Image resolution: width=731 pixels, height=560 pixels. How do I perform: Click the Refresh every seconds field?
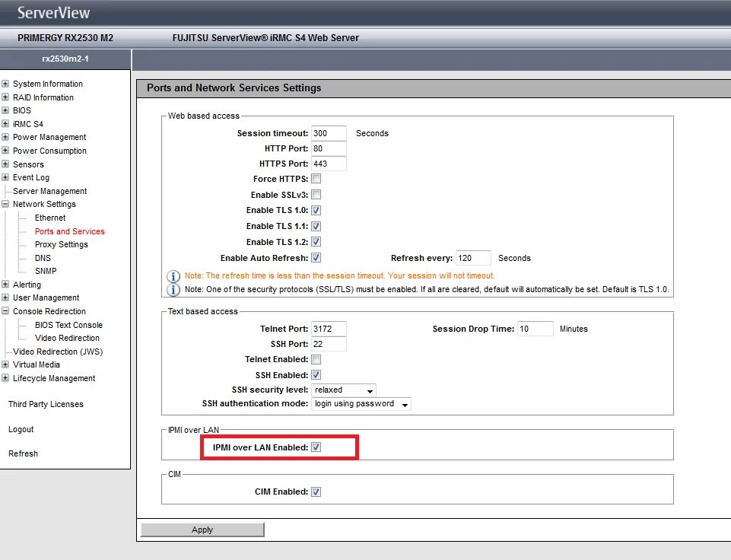pos(473,258)
